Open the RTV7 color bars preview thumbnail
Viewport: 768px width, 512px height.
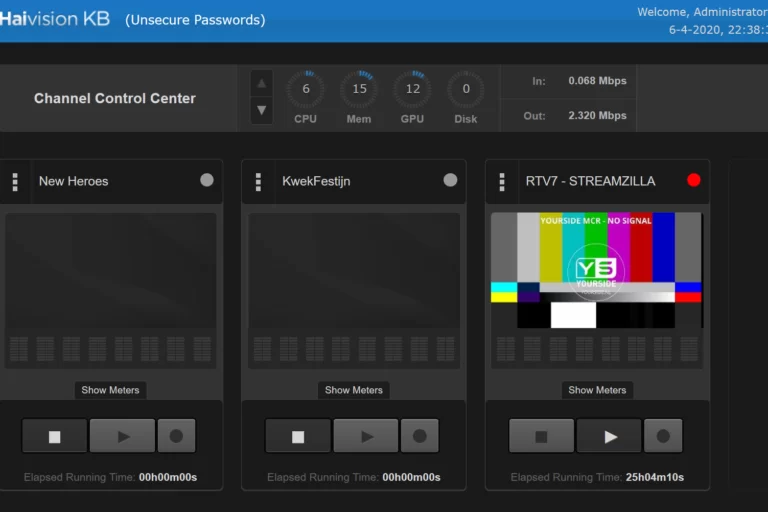(x=597, y=270)
